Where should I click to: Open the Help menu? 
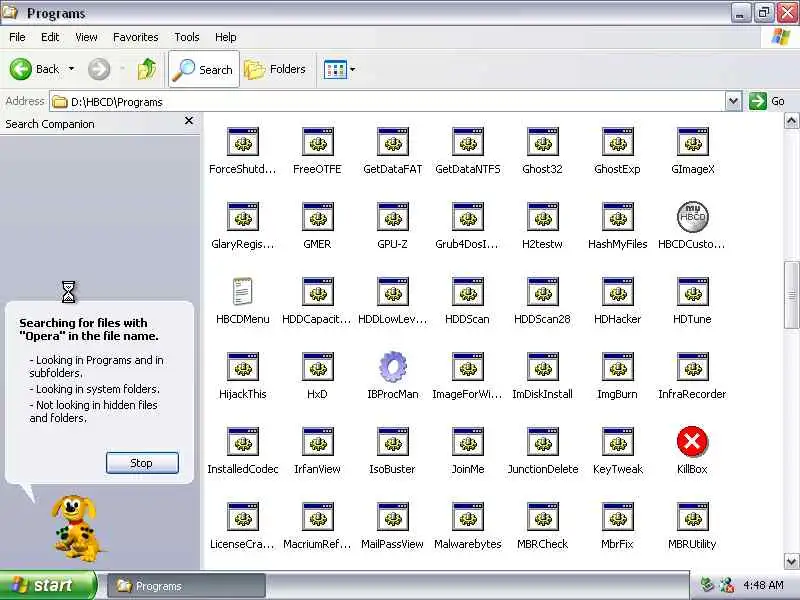click(226, 37)
